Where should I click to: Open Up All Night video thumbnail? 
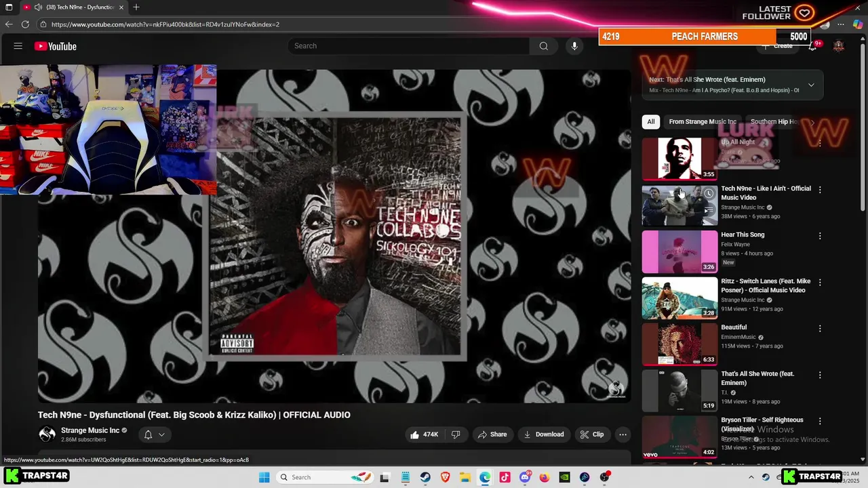(x=679, y=159)
